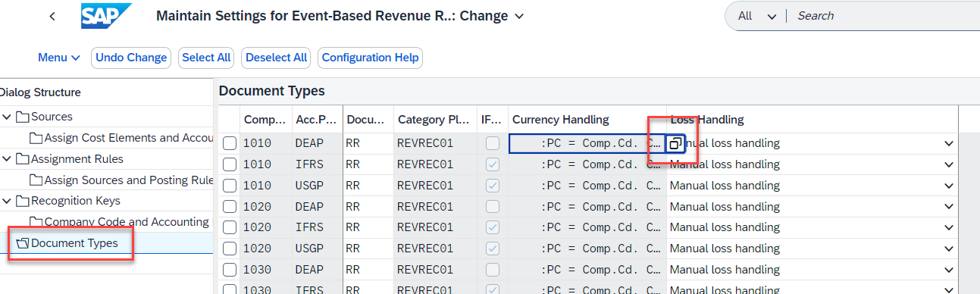This screenshot has width=980, height=294.
Task: Click RR cell in 1020 DEAP row
Action: [x=368, y=207]
